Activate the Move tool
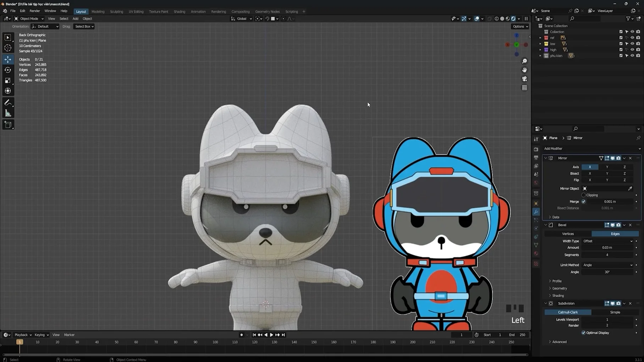The width and height of the screenshot is (644, 362). click(8, 59)
